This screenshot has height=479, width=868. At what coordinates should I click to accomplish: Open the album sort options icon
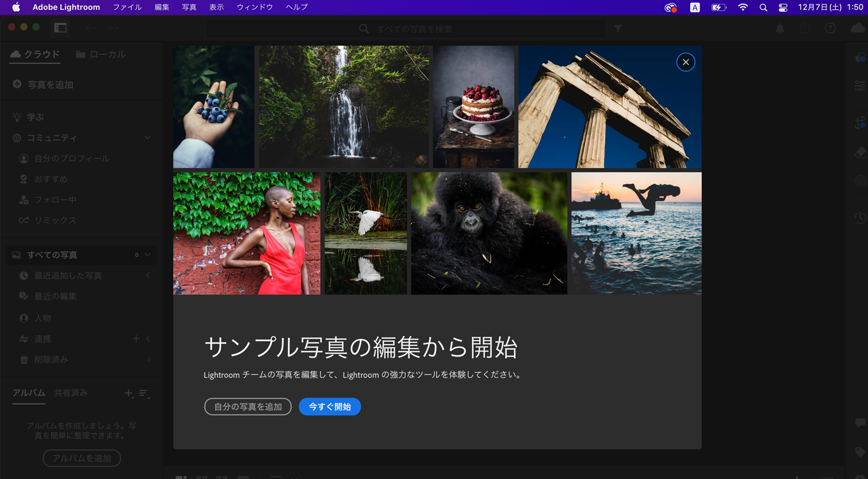144,393
